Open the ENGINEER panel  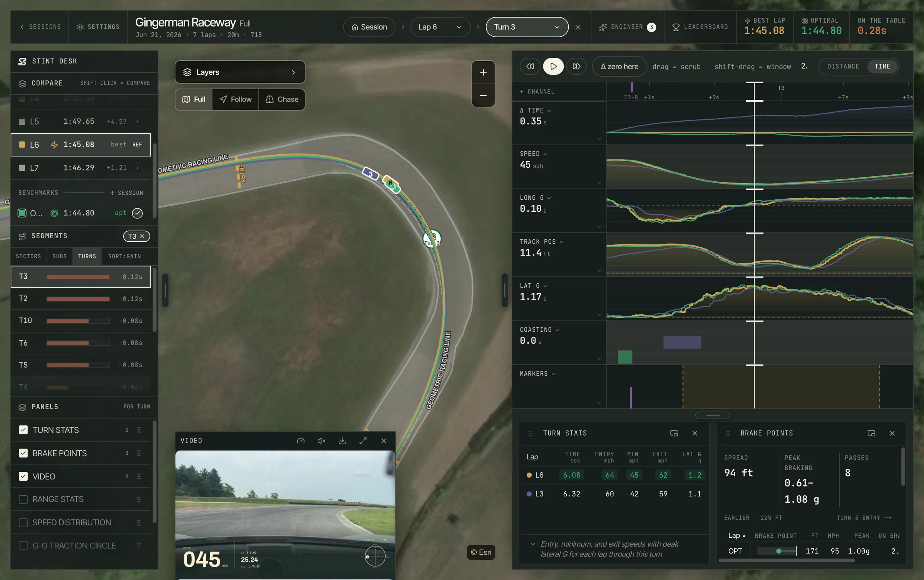(627, 27)
